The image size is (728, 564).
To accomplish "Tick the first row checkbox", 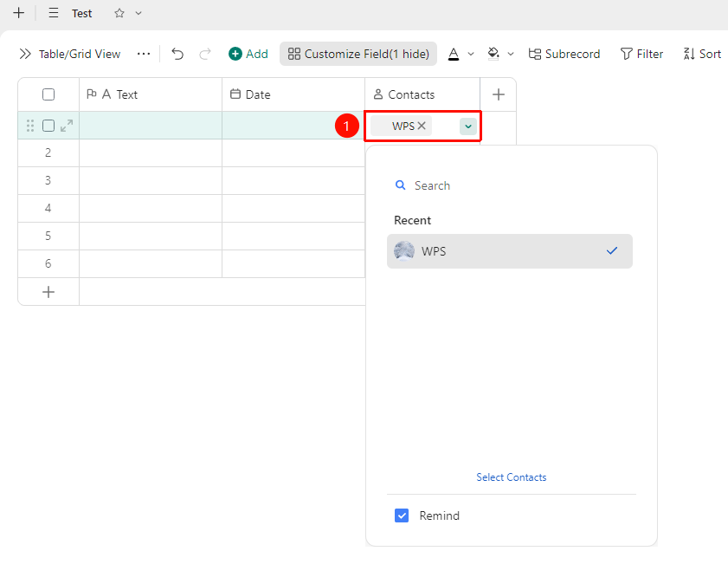I will pyautogui.click(x=48, y=126).
